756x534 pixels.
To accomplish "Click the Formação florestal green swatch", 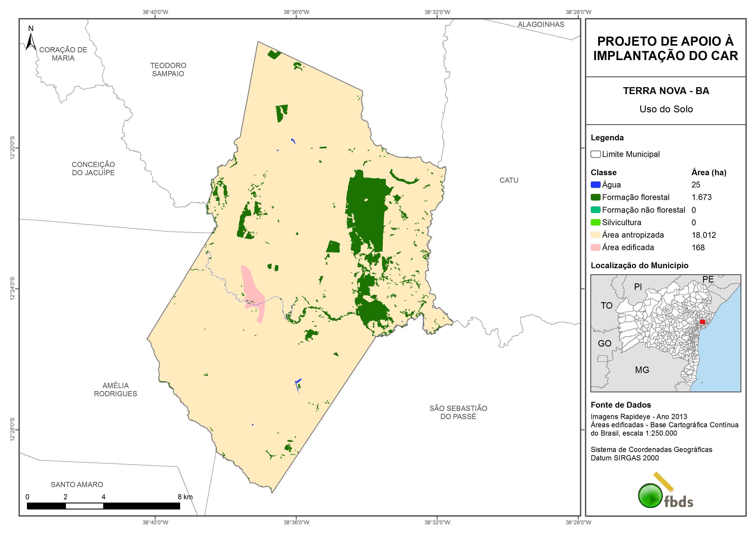I will (595, 197).
